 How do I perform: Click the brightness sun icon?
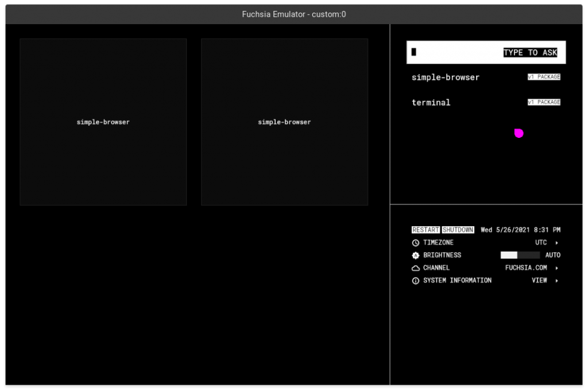416,255
